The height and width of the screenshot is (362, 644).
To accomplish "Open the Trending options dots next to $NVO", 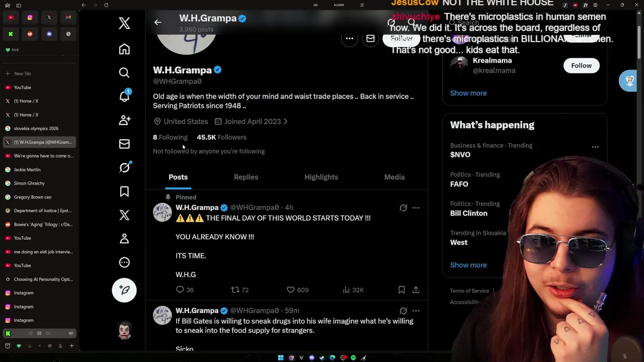I will click(595, 147).
